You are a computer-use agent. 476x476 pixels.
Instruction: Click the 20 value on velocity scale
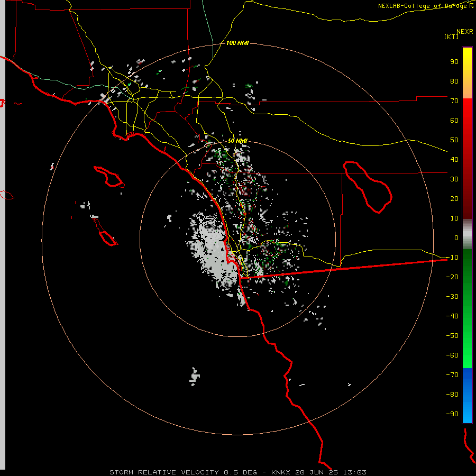454,198
